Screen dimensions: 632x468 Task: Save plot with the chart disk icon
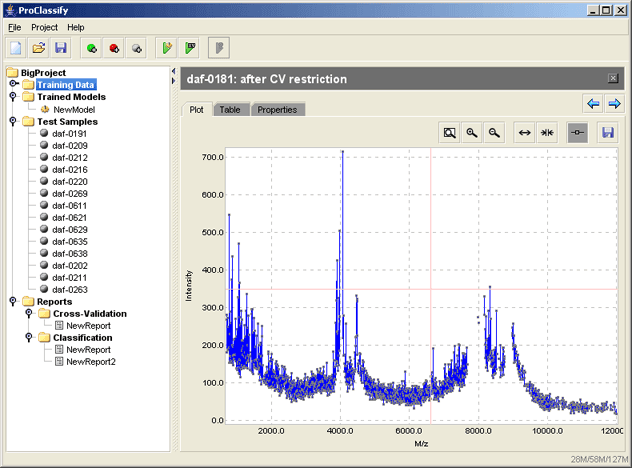607,133
